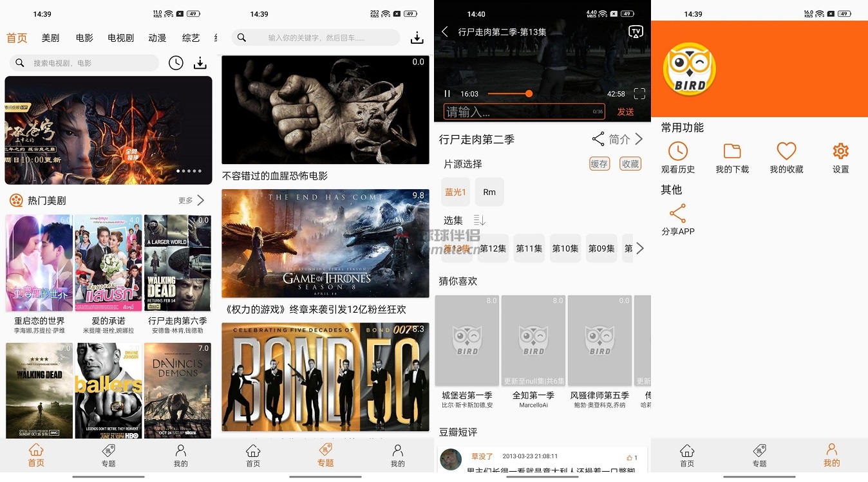
Task: Open 我的下载 folder icon
Action: coord(732,151)
